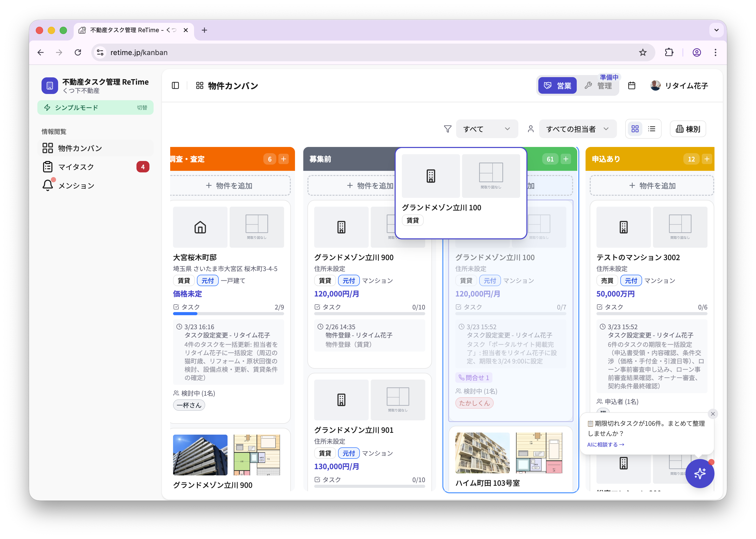Click 売買 tag on テストのマンション card
This screenshot has height=539, width=756.
click(x=607, y=280)
